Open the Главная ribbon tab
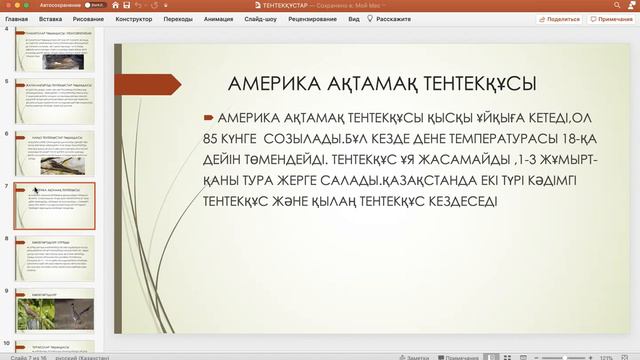The width and height of the screenshot is (640, 360). click(17, 19)
